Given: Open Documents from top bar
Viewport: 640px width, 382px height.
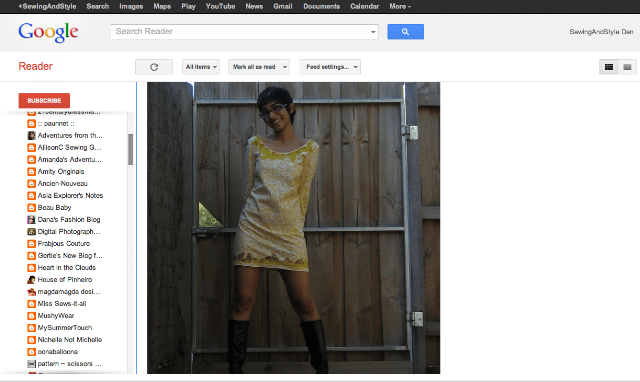Looking at the screenshot, I should [x=322, y=7].
